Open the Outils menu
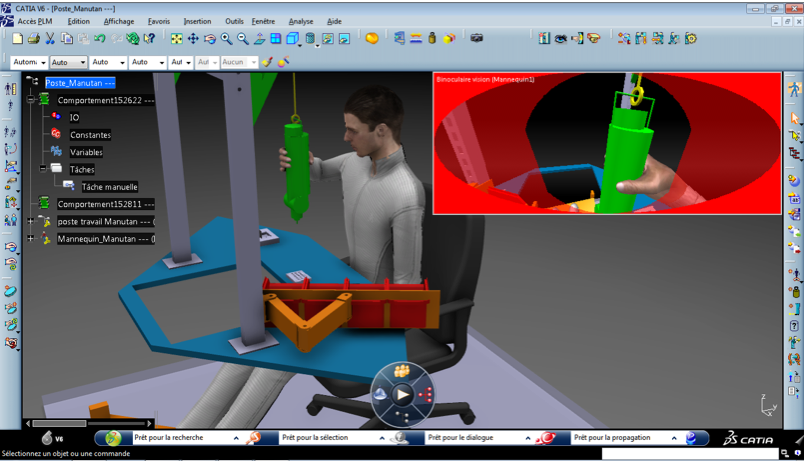The height and width of the screenshot is (461, 804). (x=234, y=21)
